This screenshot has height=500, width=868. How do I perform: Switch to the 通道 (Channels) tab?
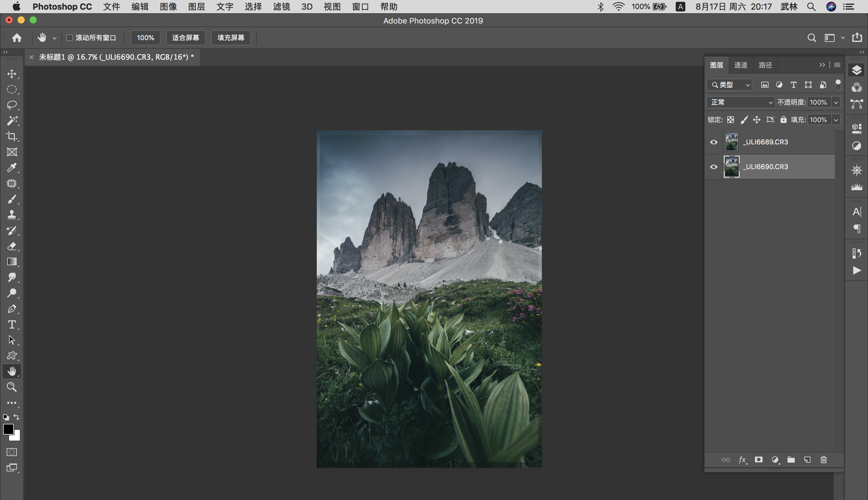pyautogui.click(x=741, y=65)
